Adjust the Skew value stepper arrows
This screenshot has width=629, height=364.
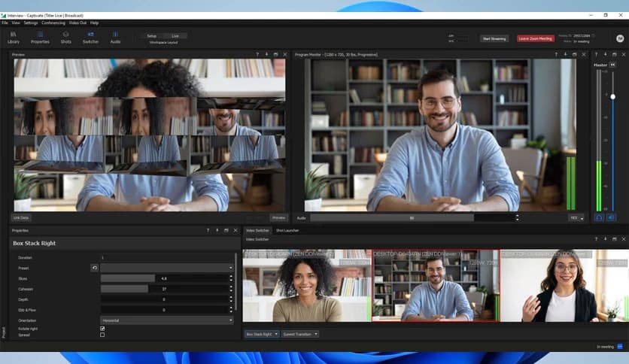(231, 278)
